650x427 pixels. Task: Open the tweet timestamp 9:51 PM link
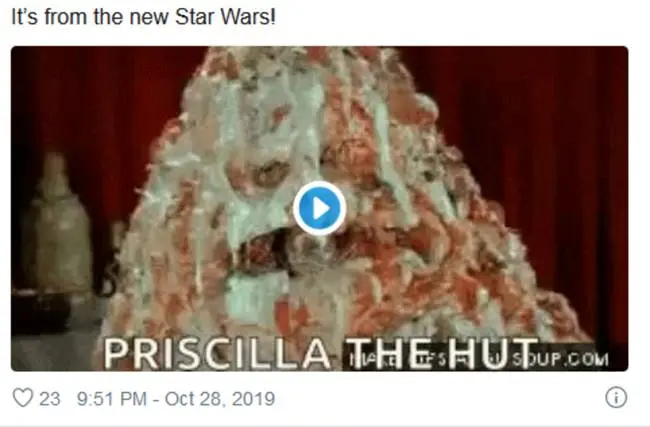(112, 399)
